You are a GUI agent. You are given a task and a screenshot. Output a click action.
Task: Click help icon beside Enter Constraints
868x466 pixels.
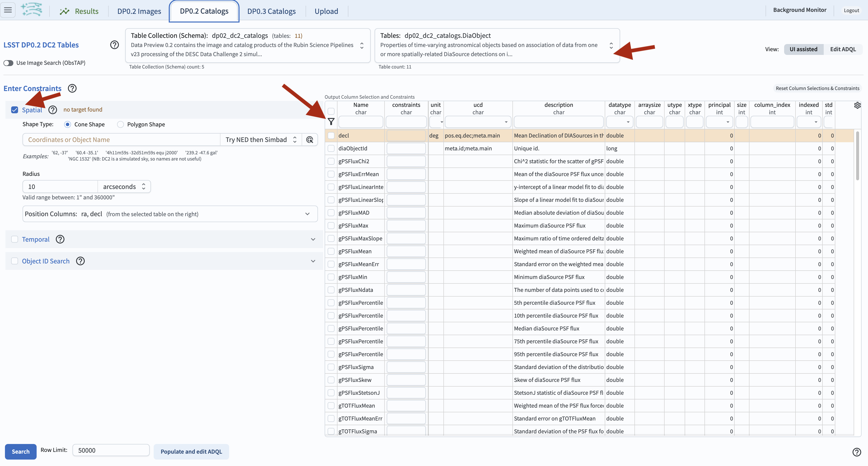72,88
